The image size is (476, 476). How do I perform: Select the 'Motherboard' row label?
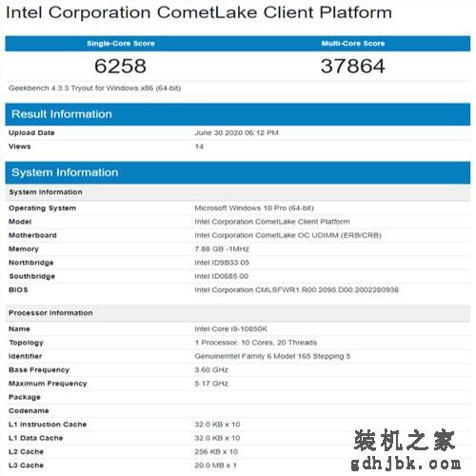tap(32, 235)
